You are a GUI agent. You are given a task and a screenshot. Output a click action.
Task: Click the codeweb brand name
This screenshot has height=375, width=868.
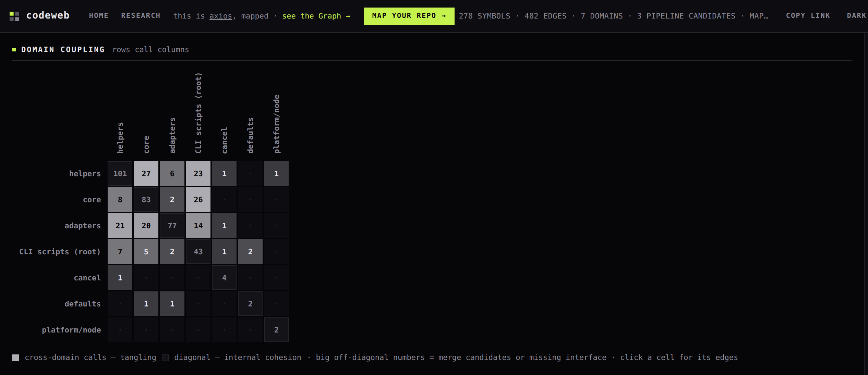click(48, 15)
